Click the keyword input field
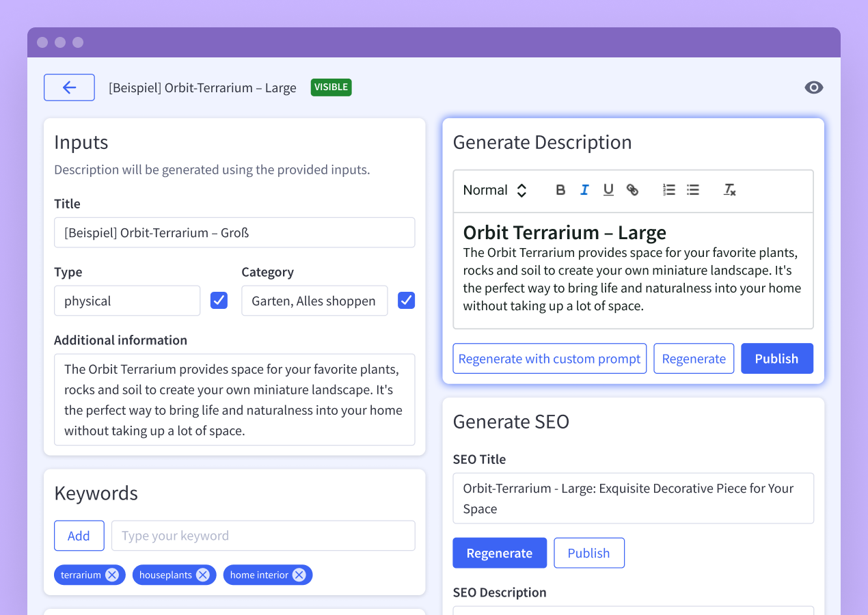Image resolution: width=868 pixels, height=615 pixels. point(263,536)
